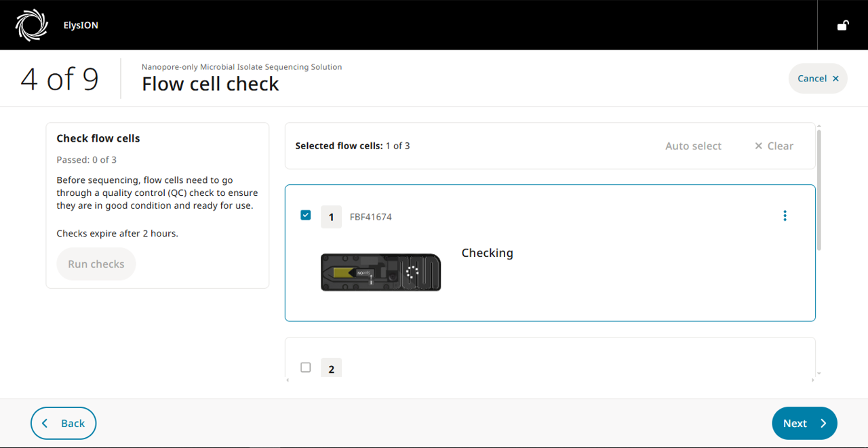Click 'Nanopore-only Microbial Isolate Sequencing Solution' subtitle
This screenshot has height=448, width=868.
241,67
